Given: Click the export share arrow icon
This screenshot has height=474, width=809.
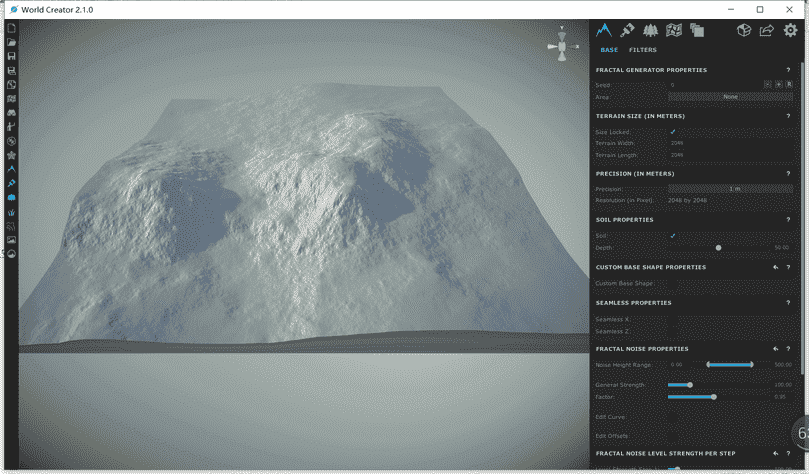Looking at the screenshot, I should (767, 30).
